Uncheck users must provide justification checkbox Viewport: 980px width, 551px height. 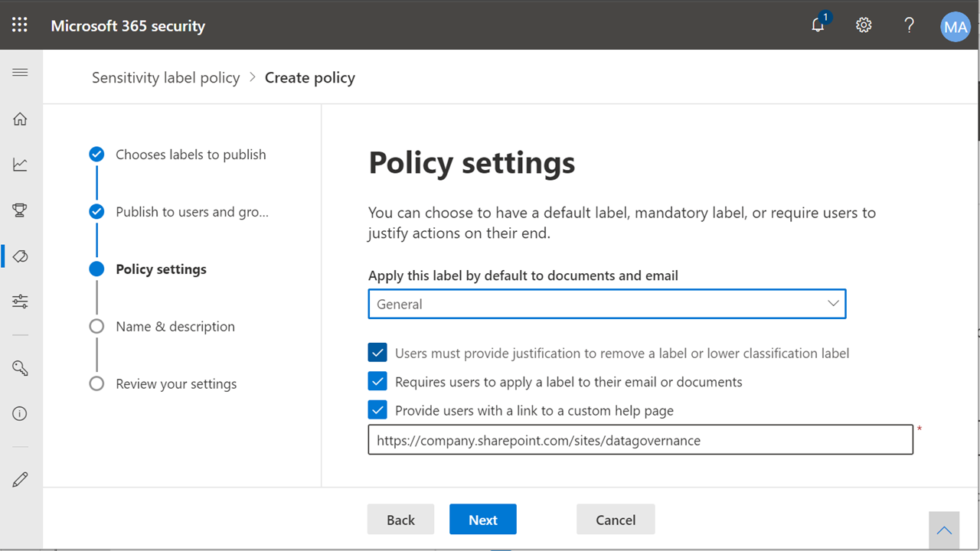[x=377, y=353]
